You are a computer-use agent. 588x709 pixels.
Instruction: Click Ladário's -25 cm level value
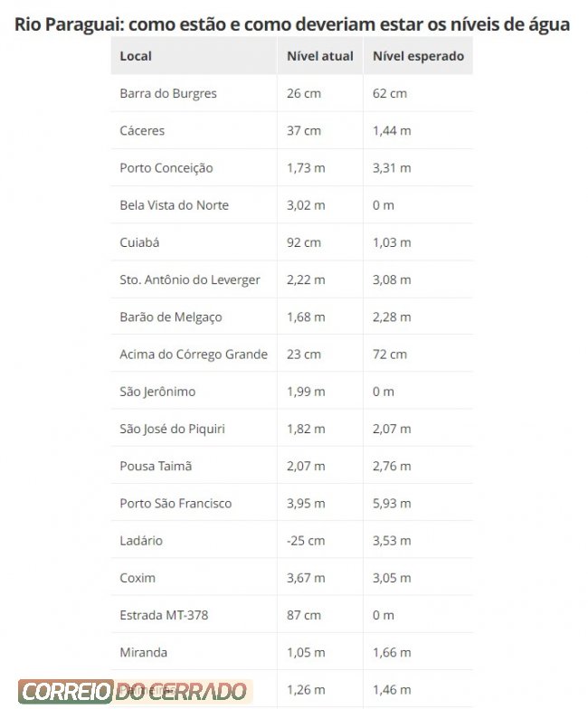click(x=306, y=541)
